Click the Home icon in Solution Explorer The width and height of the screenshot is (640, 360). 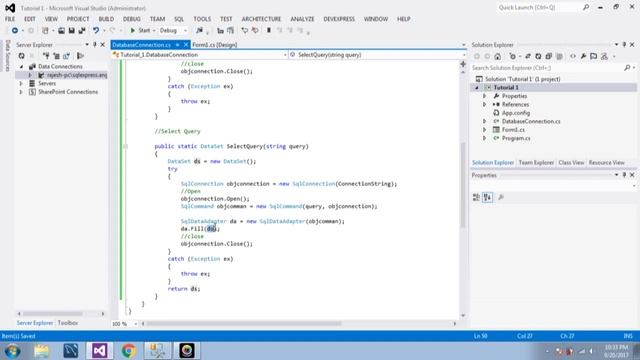point(498,56)
